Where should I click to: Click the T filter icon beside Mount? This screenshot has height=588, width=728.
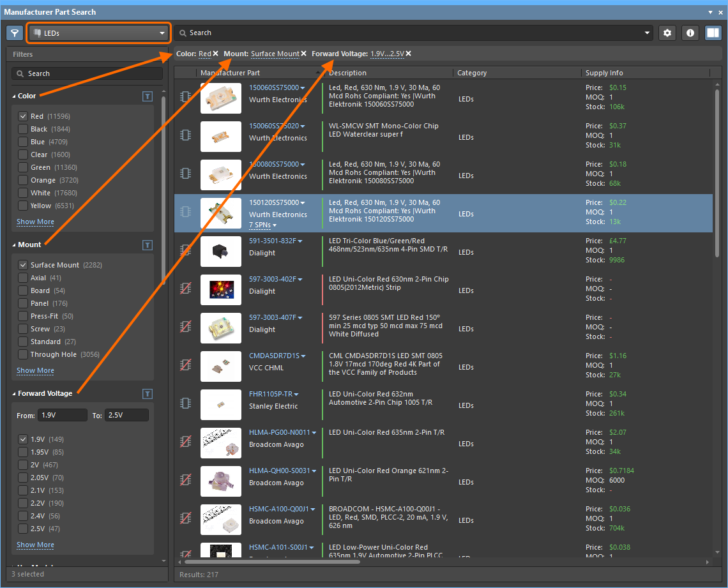point(148,245)
